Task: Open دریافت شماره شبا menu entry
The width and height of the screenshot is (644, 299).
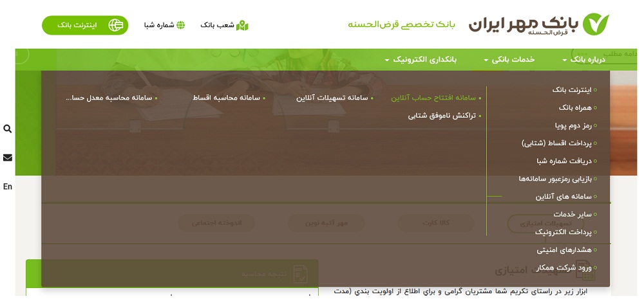Action: (563, 161)
